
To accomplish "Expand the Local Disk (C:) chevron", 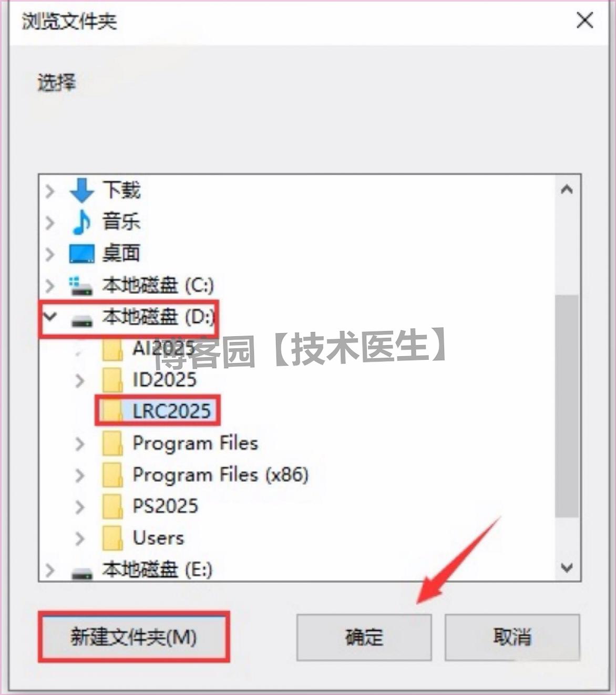I will (50, 286).
